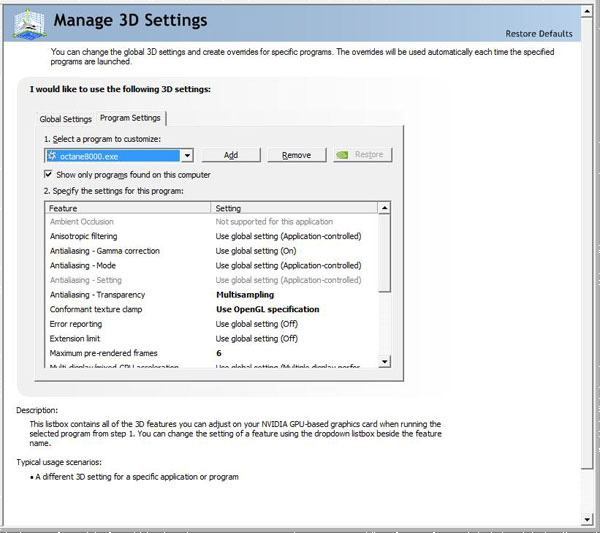
Task: Open the program selection dropdown arrow
Action: pos(187,156)
